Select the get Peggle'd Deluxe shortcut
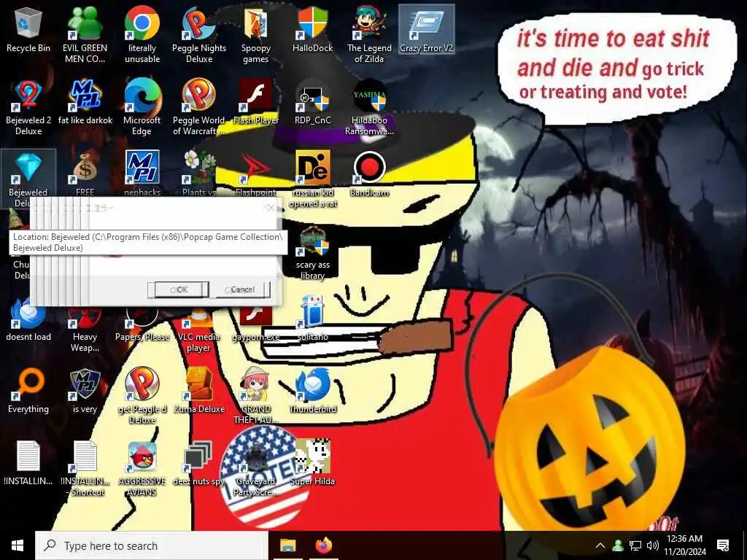 142,396
